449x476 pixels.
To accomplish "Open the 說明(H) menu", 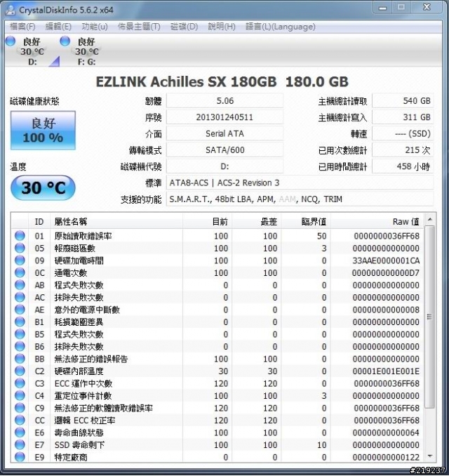I will (x=222, y=27).
